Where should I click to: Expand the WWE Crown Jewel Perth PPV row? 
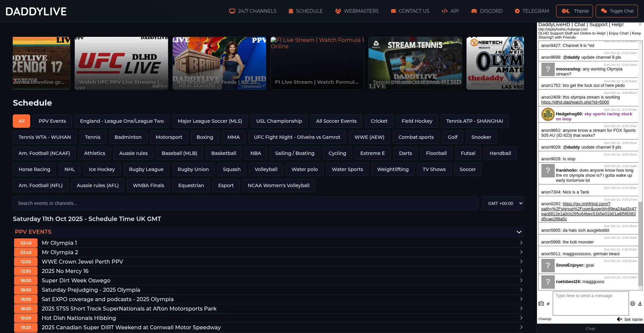click(521, 262)
